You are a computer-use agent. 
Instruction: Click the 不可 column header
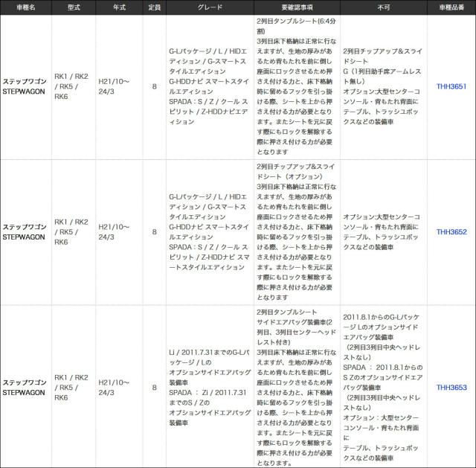(x=384, y=7)
